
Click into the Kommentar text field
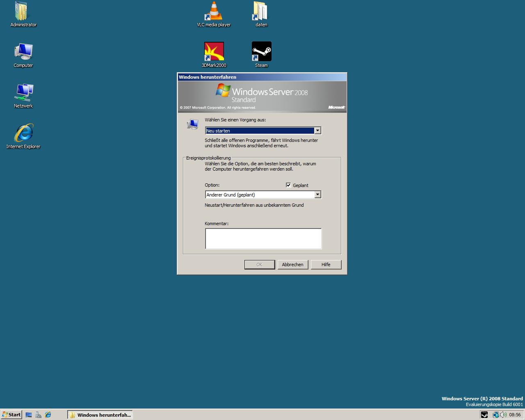(x=263, y=239)
